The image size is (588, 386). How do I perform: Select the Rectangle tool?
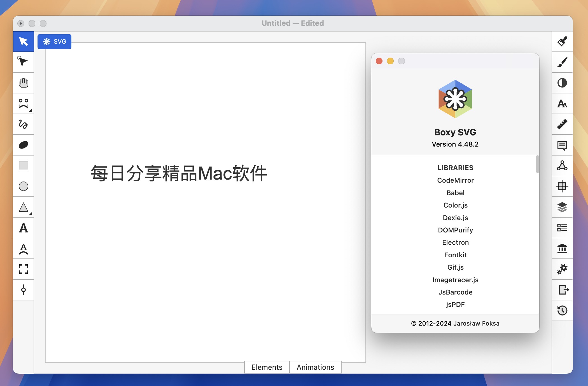[x=24, y=166]
